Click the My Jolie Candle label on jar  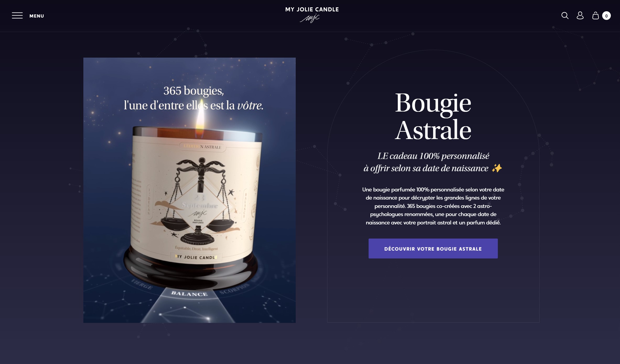coord(196,257)
